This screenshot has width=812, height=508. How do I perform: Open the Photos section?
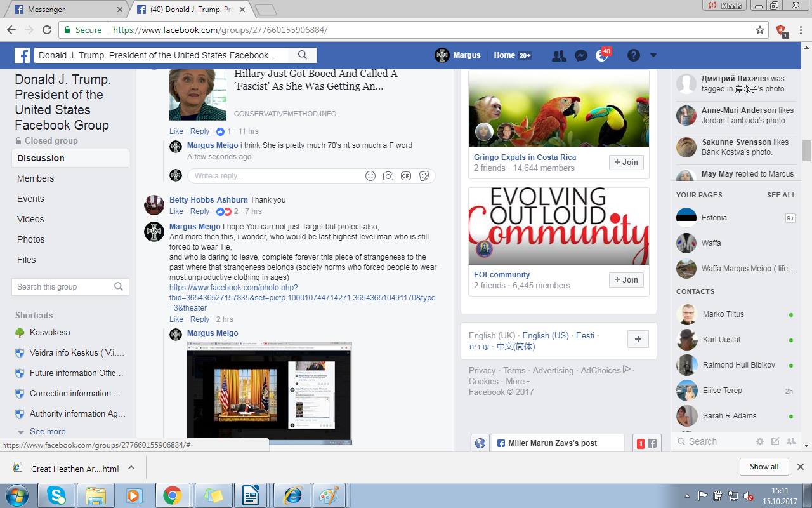pos(31,239)
